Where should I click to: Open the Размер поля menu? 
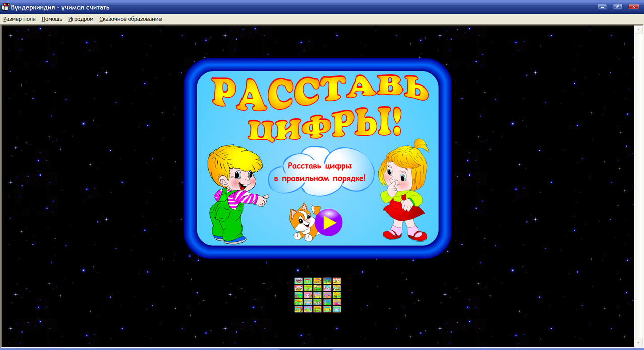click(x=19, y=19)
